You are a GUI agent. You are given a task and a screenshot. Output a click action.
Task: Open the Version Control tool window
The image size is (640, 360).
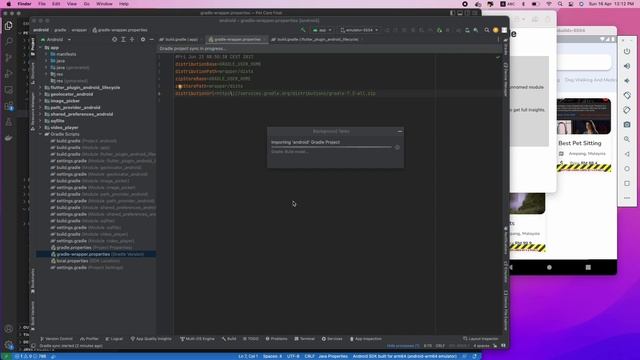[x=56, y=339]
